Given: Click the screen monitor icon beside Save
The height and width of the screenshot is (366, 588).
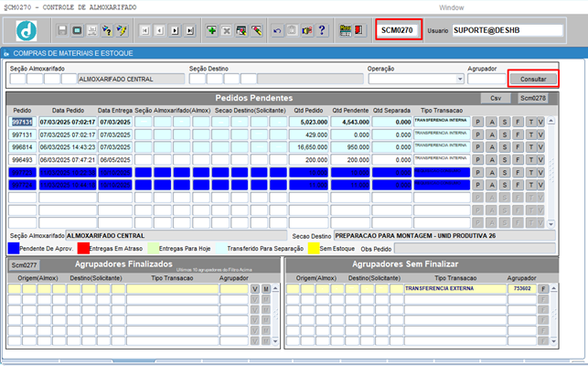Looking at the screenshot, I should [77, 30].
